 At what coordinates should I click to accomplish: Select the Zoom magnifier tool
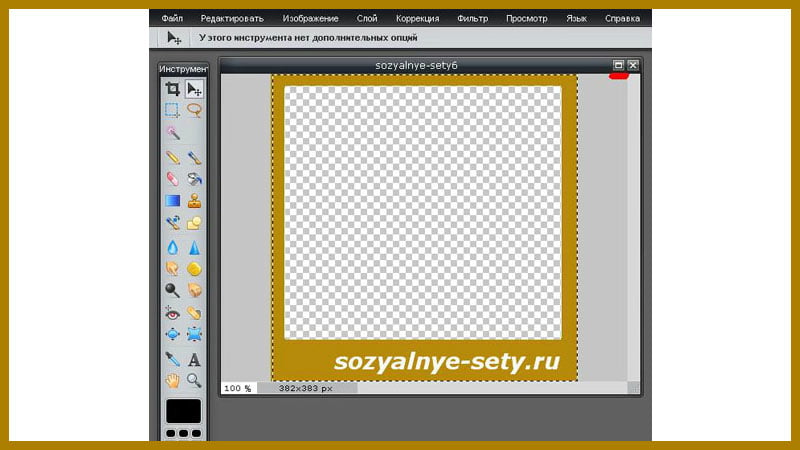click(194, 380)
